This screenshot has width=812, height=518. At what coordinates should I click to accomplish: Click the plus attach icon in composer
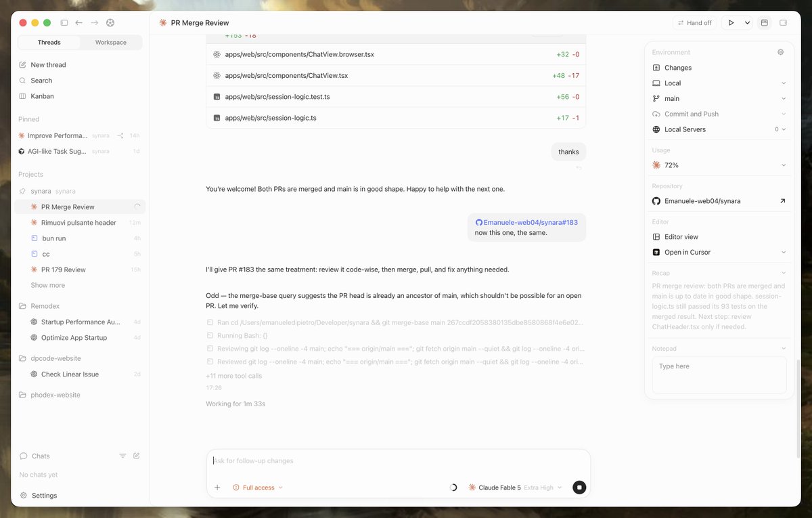click(217, 488)
